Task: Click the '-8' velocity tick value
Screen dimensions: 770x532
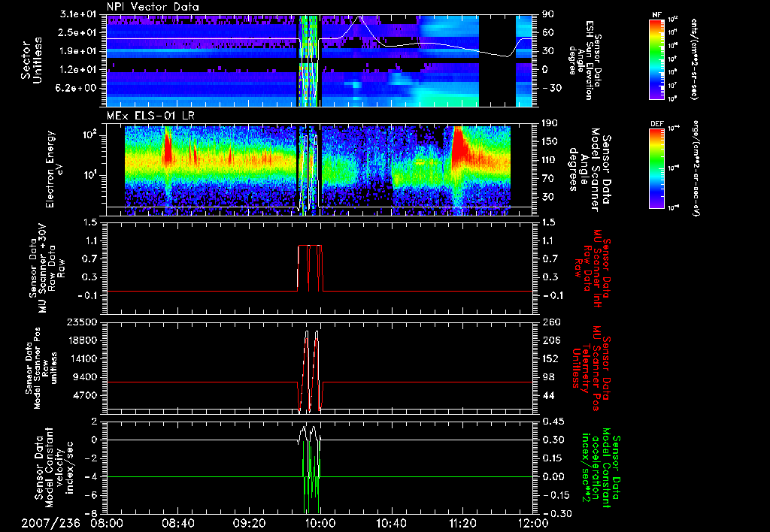Action: (92, 513)
